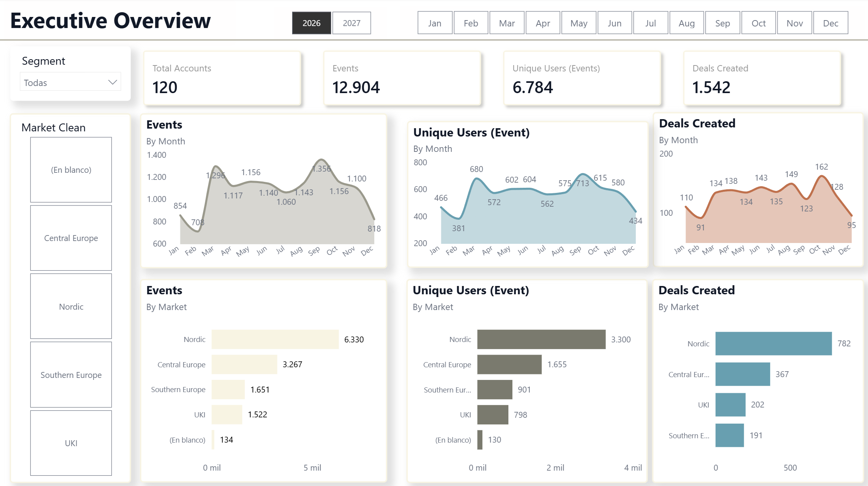
Task: Select Nordic bar in Unique Users by Market
Action: 542,339
